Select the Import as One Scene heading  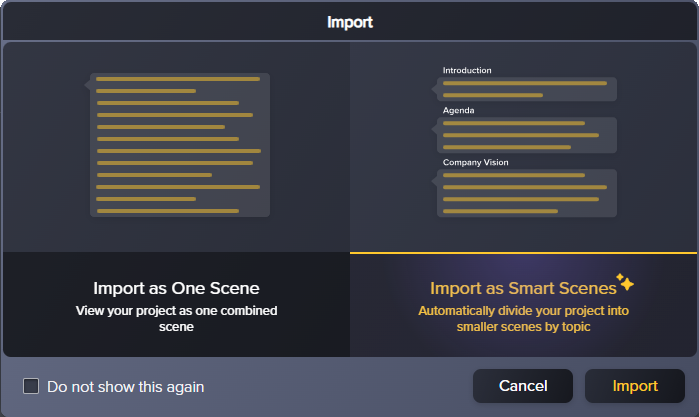(176, 288)
